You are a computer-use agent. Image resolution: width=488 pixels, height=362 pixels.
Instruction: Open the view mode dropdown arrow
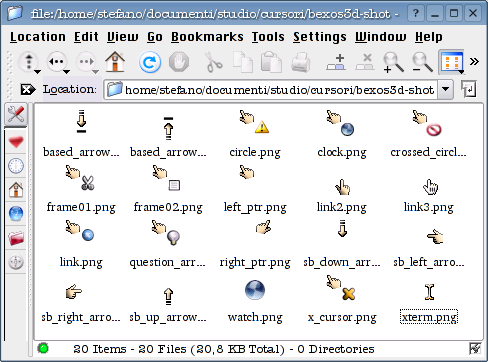pyautogui.click(x=461, y=72)
